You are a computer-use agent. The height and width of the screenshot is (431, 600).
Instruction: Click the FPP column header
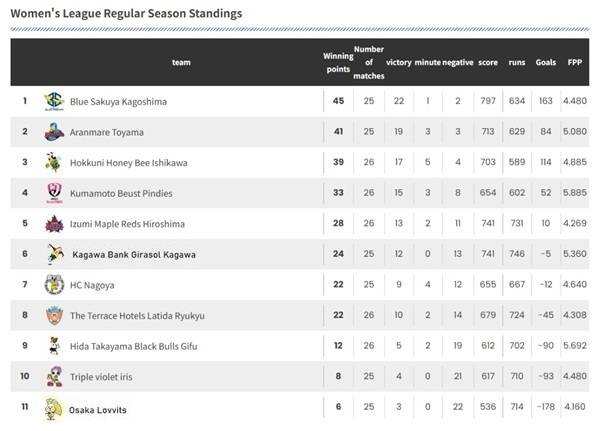[575, 62]
